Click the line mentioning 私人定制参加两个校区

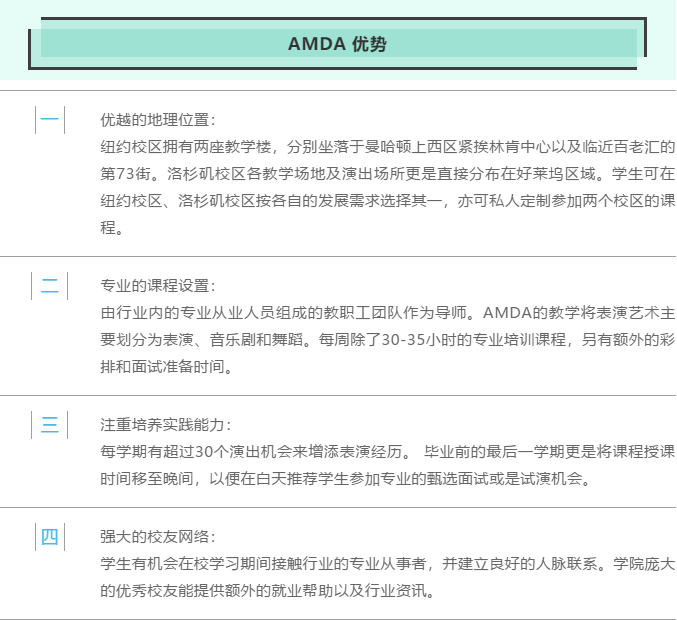coord(387,201)
